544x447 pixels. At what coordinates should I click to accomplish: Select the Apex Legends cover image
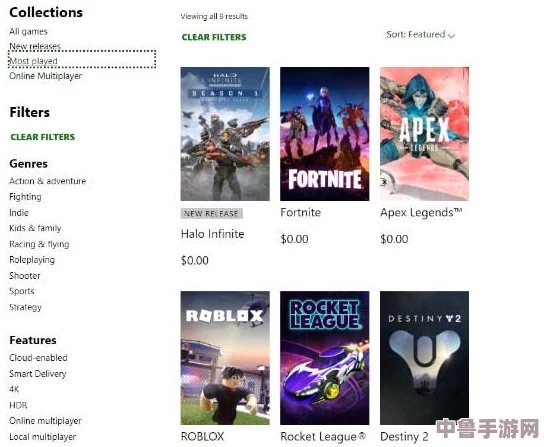pos(424,134)
